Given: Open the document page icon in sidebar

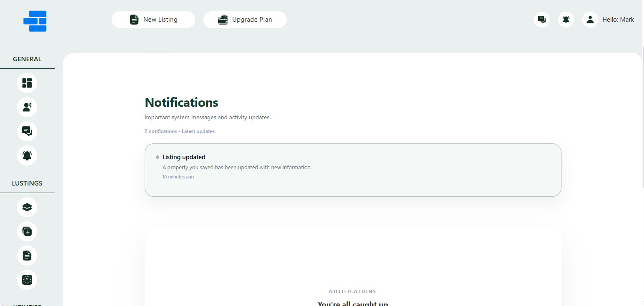Looking at the screenshot, I should tap(27, 256).
